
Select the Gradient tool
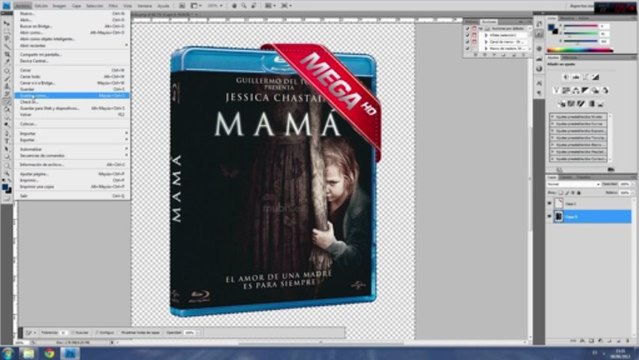click(x=7, y=109)
